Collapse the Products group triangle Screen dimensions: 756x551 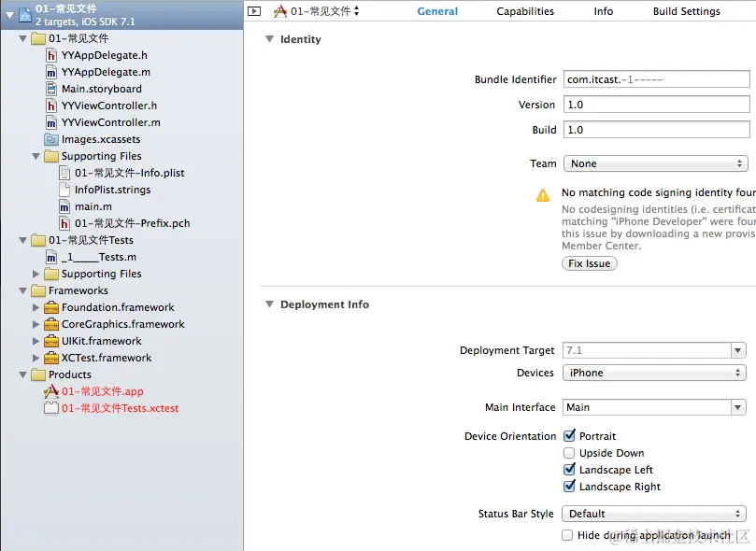(22, 374)
